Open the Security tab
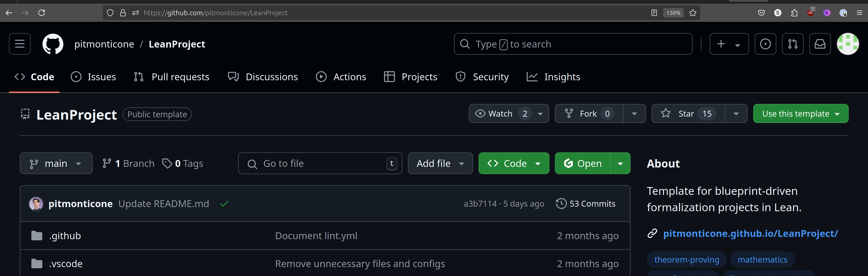 click(482, 77)
